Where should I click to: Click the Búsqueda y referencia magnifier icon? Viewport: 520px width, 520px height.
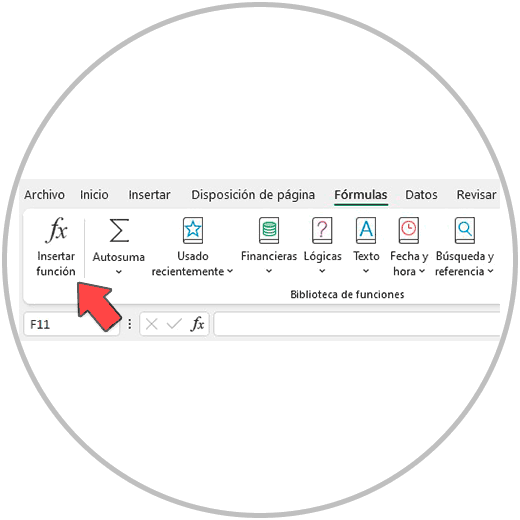(x=465, y=230)
